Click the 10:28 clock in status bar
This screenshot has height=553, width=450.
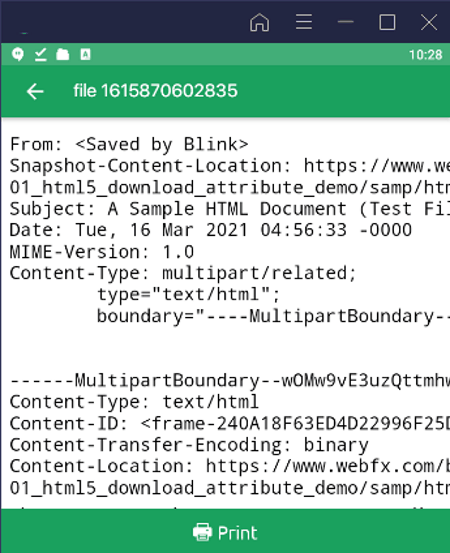(425, 55)
